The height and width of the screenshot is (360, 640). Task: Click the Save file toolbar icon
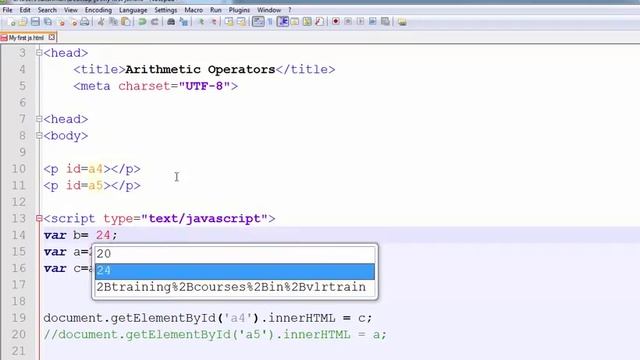(x=35, y=22)
